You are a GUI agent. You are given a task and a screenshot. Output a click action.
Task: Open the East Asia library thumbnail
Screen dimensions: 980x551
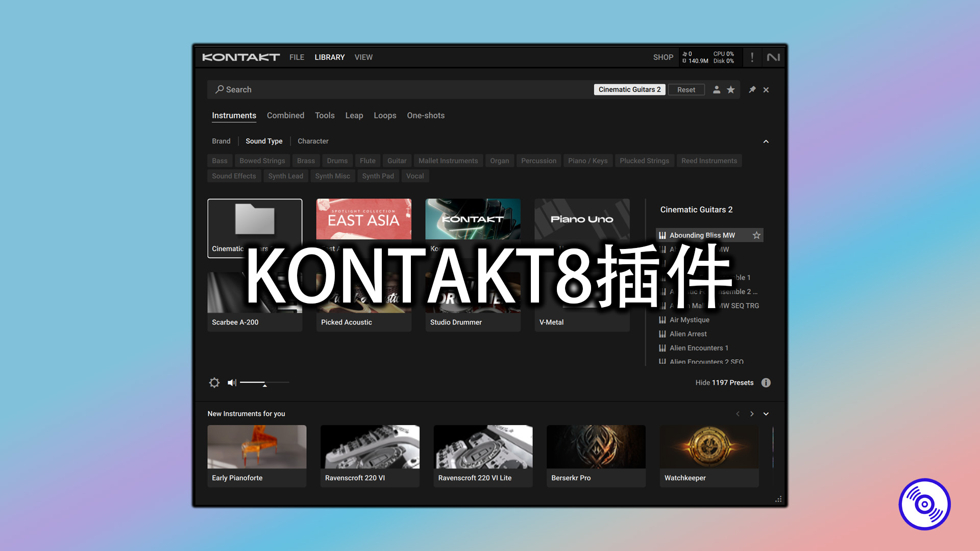[x=364, y=219]
